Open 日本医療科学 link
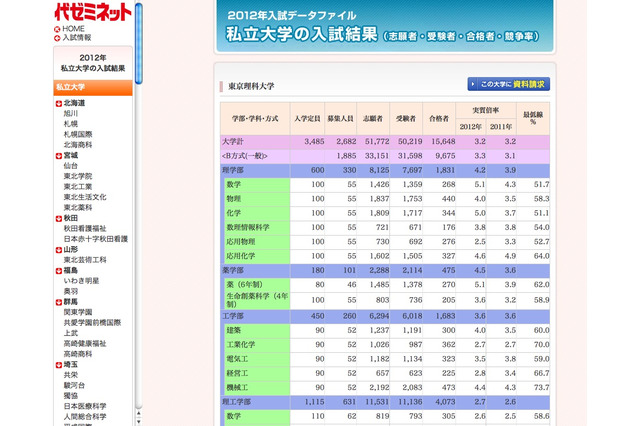640x426 pixels. pos(85,406)
